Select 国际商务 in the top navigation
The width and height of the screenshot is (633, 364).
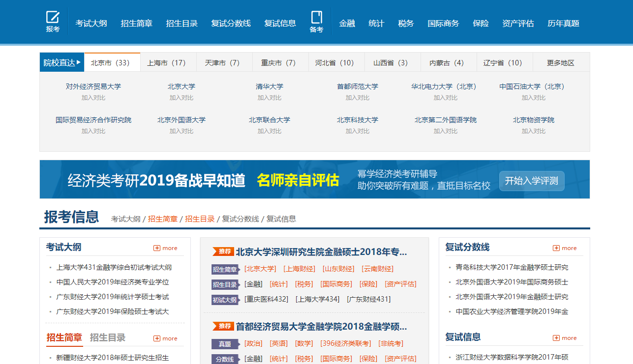pos(443,23)
